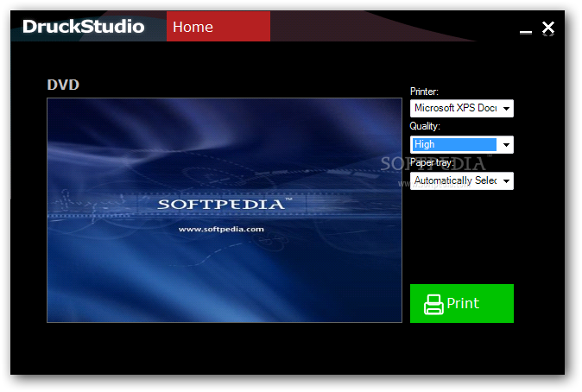Click the printer icon on Print button

click(433, 305)
